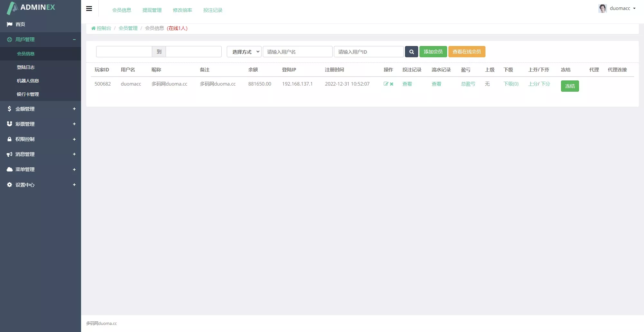
Task: Switch to the 提现管理 top tab
Action: pyautogui.click(x=152, y=10)
